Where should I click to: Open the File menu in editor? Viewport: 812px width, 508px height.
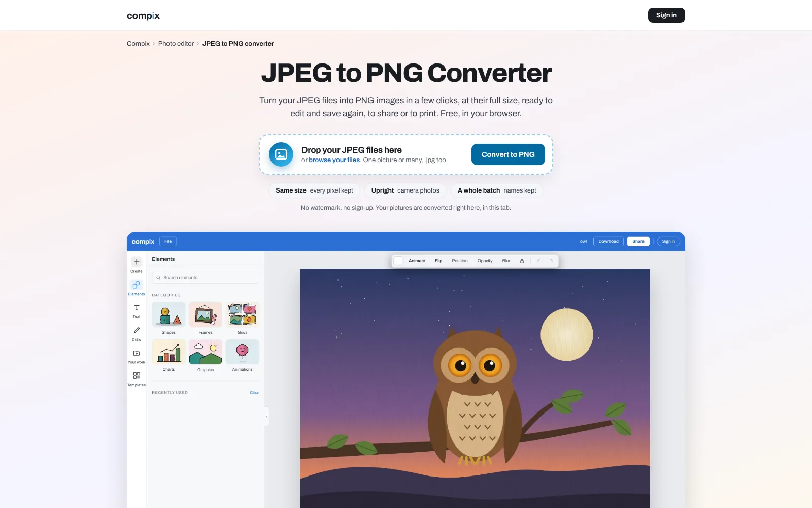click(x=168, y=241)
